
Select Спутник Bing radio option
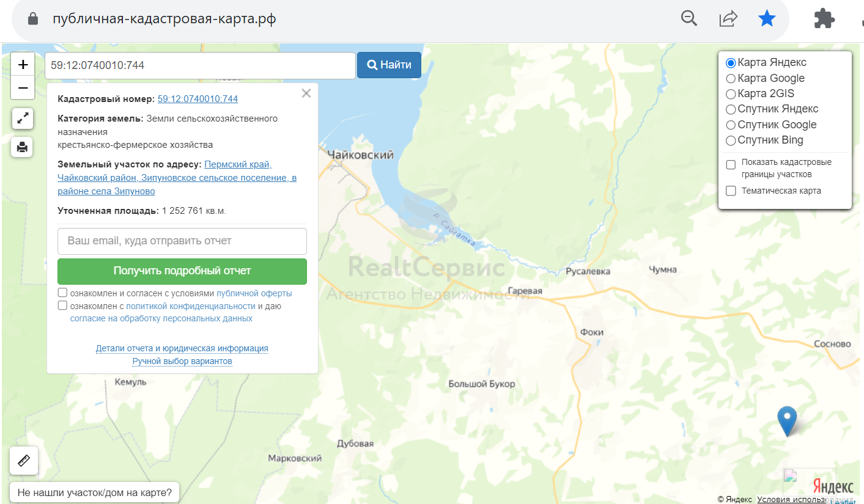point(730,141)
